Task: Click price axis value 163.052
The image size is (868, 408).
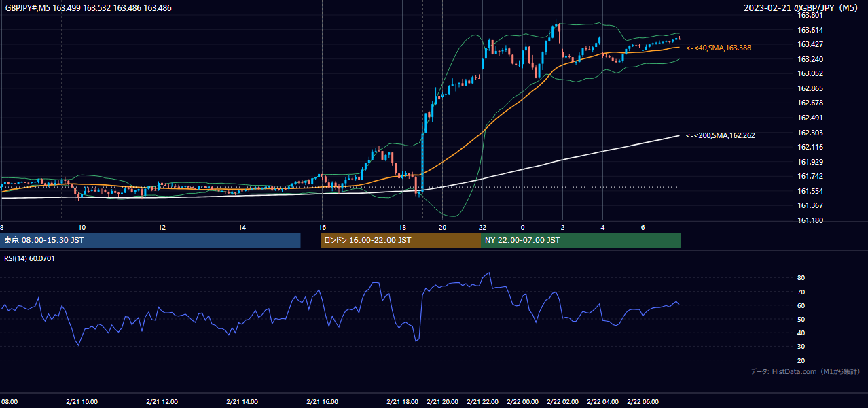Action: click(810, 73)
